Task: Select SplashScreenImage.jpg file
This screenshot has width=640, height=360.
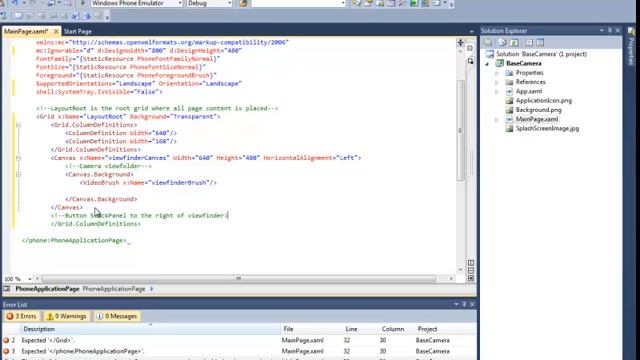Action: point(547,129)
